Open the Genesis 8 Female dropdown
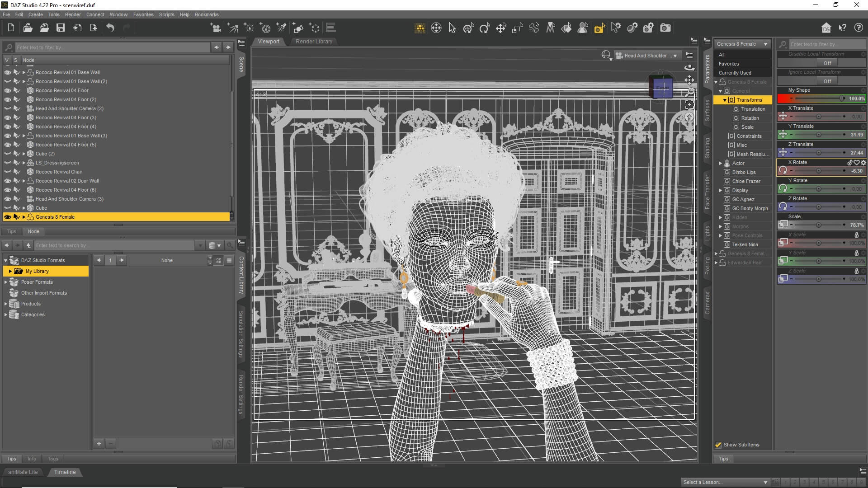 pos(742,44)
